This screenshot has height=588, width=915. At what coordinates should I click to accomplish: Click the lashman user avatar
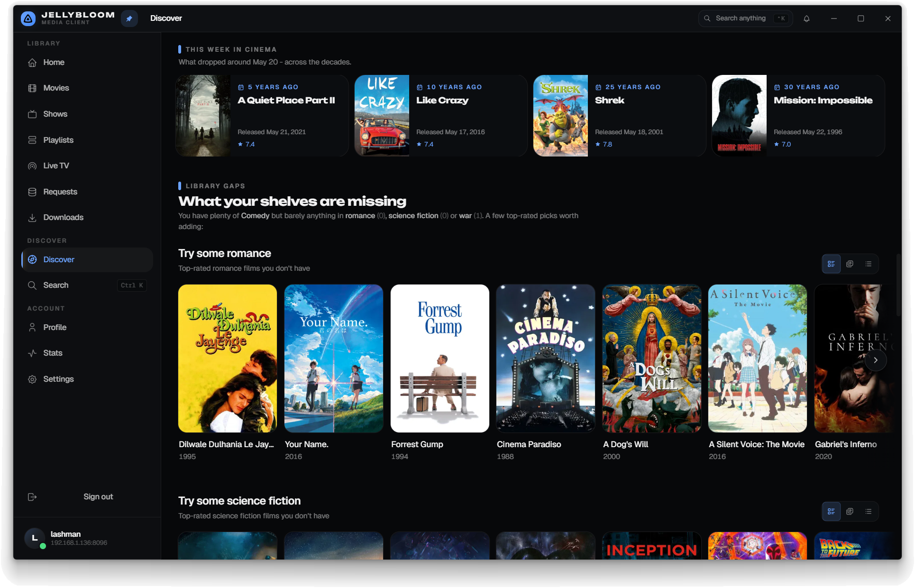35,538
